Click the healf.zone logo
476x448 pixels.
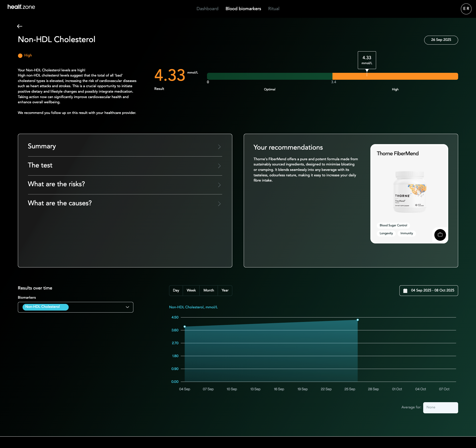21,7
